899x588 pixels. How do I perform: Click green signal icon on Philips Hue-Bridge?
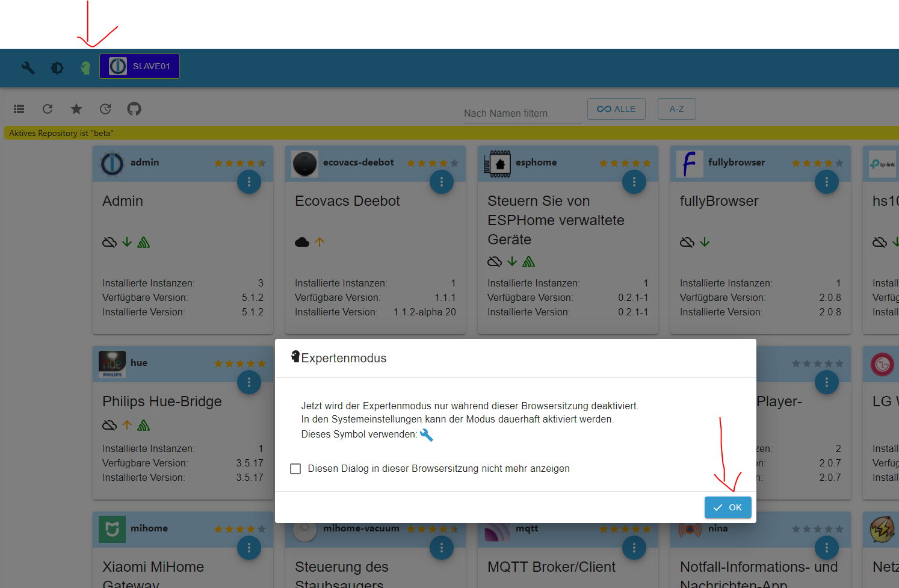coord(143,425)
